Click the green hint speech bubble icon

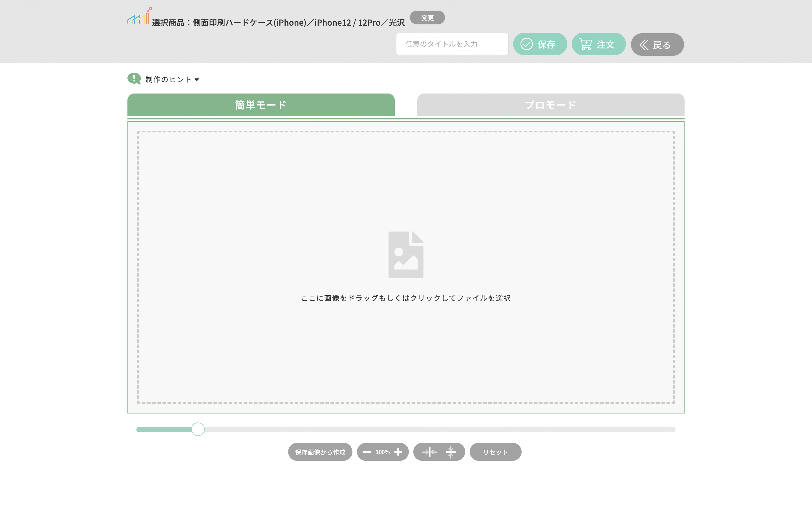pos(134,79)
